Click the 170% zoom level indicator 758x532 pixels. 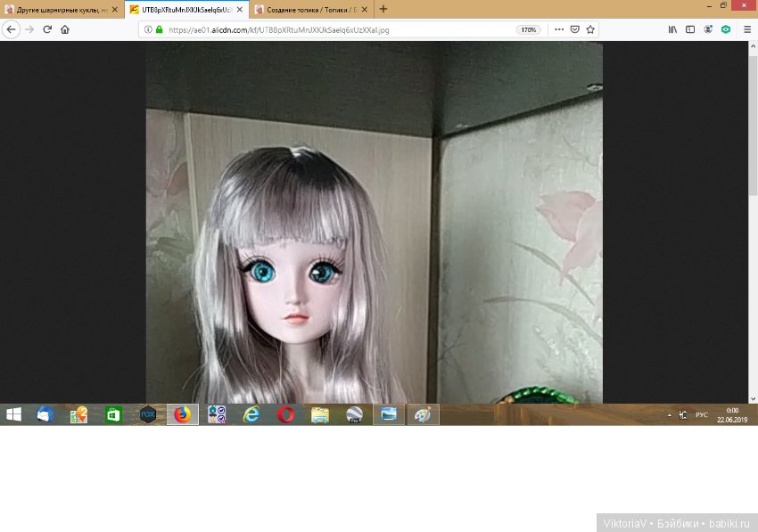[528, 29]
